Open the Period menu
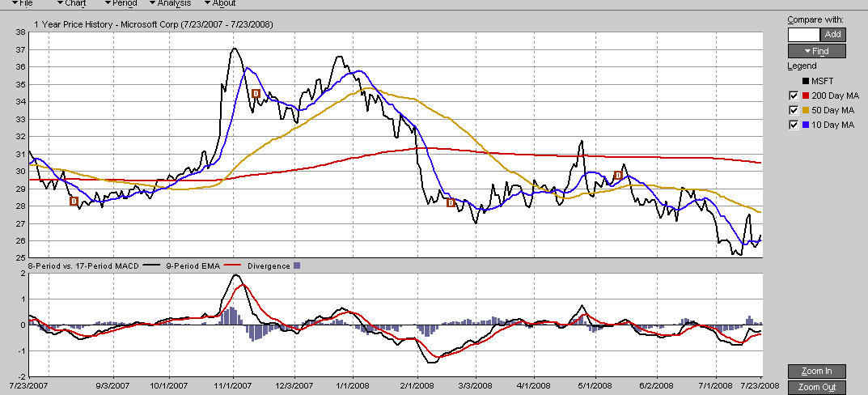 tap(121, 3)
